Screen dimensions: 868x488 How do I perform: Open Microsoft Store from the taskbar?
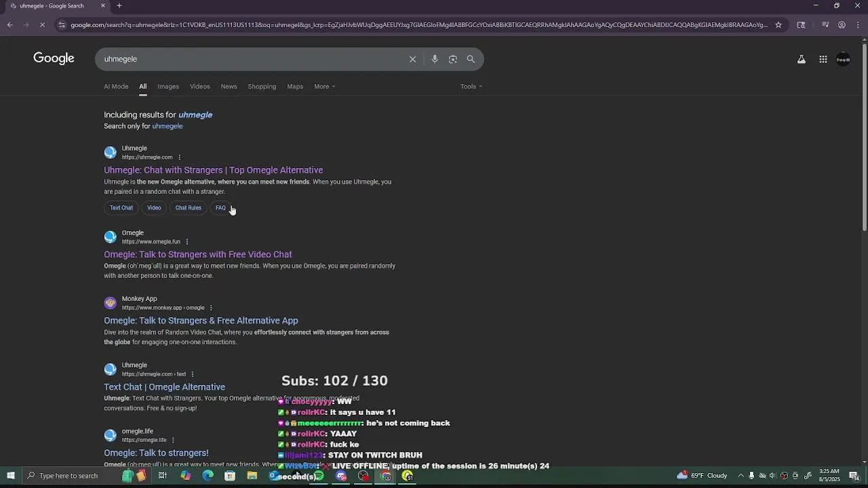point(230,476)
